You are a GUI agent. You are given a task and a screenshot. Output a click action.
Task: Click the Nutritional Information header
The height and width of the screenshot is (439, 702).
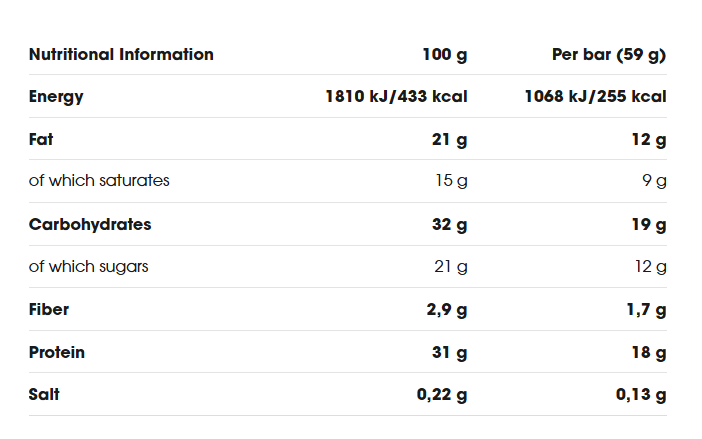(121, 55)
